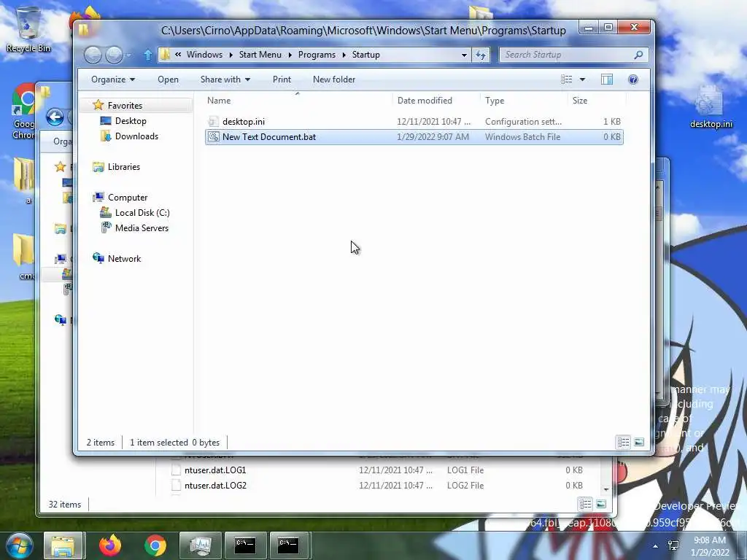Open the Start menu orb
This screenshot has width=747, height=560.
[x=20, y=545]
